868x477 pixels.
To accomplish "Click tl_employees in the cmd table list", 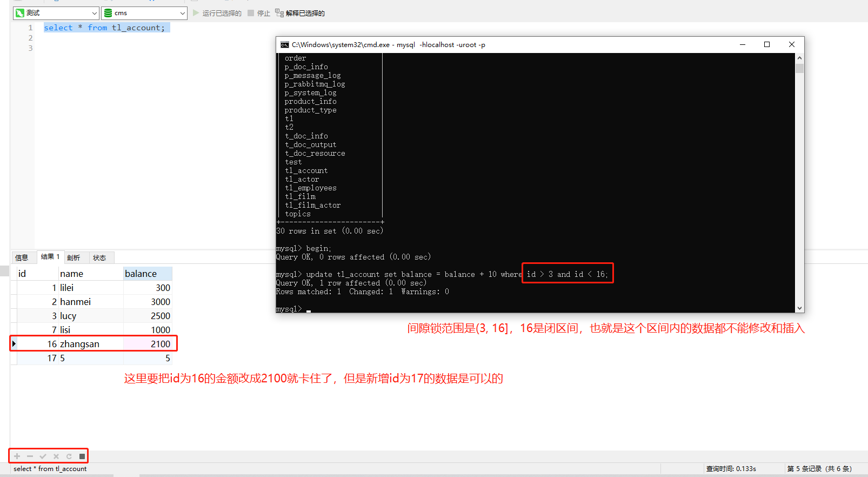I will 310,188.
